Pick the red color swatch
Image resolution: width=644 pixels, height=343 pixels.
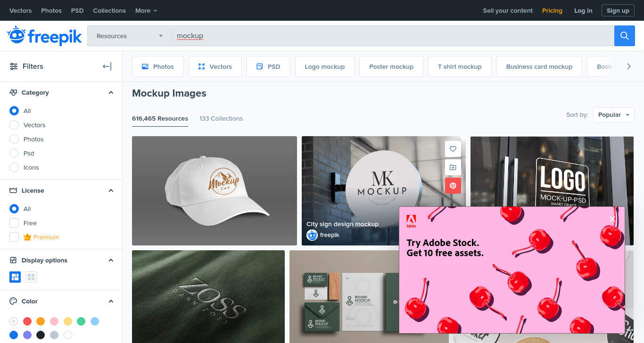pos(27,321)
